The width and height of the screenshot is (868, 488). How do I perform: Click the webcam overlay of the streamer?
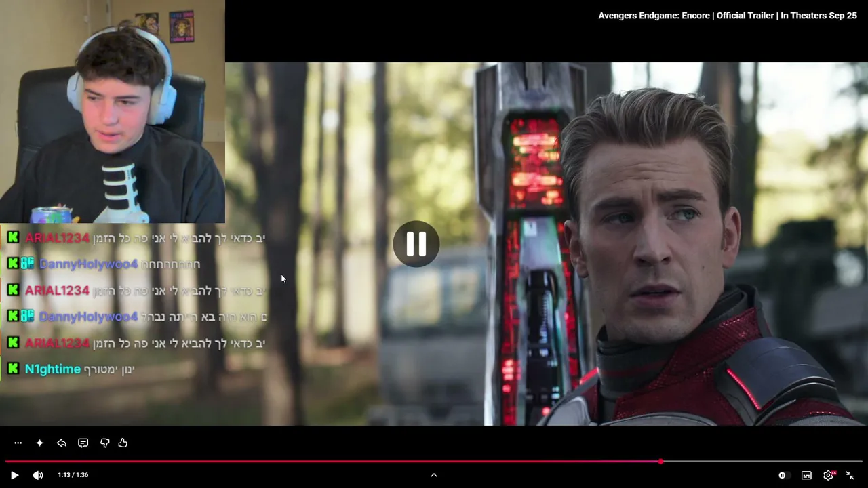tap(113, 112)
